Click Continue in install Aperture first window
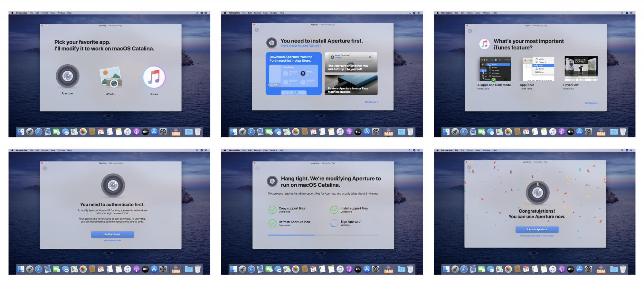 371,102
